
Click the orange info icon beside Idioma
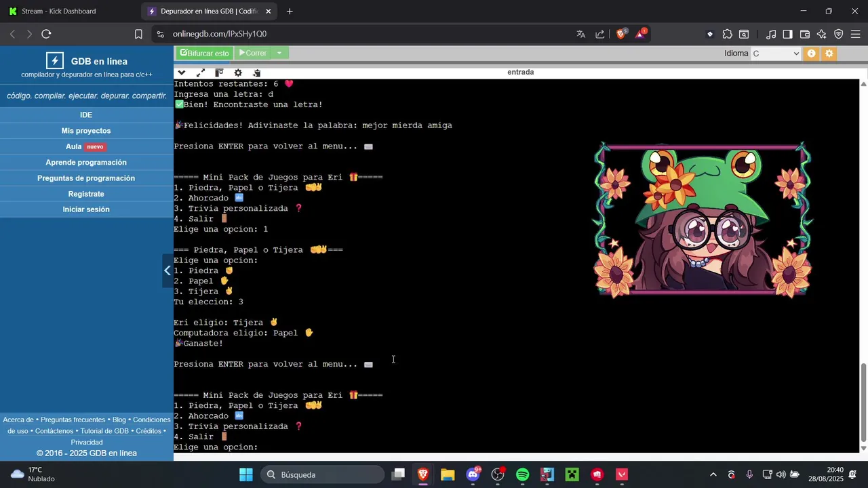coord(811,54)
